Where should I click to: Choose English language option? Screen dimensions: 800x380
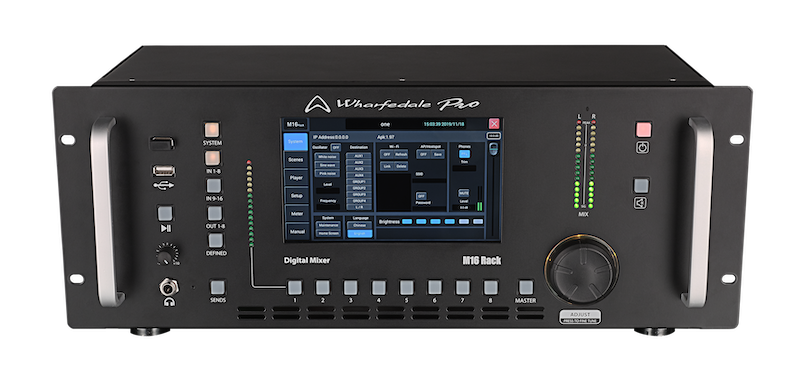(x=360, y=233)
